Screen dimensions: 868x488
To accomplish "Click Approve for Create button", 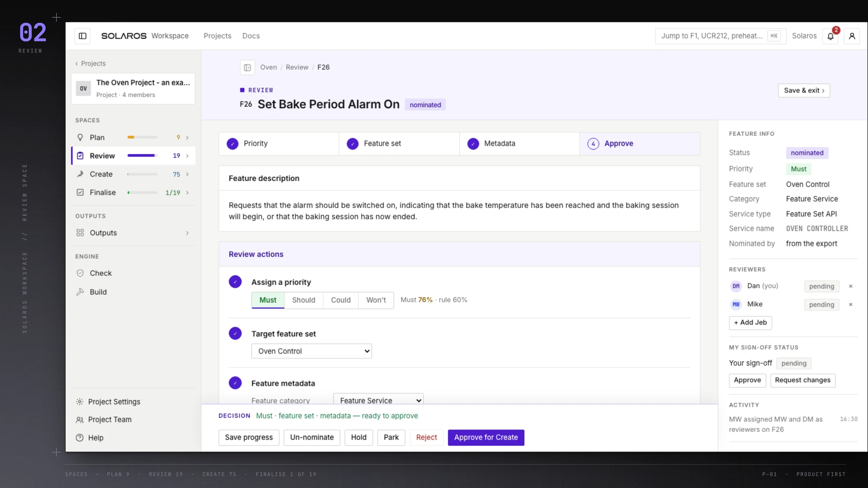I will pos(486,438).
